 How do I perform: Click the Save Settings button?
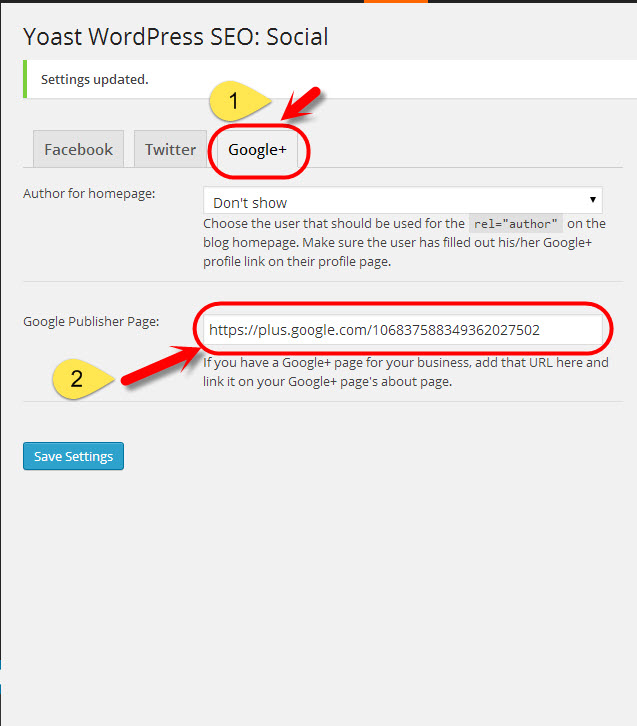click(x=74, y=456)
